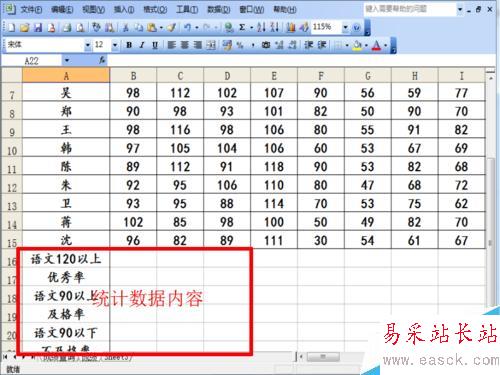Open the 格式(O) menu
This screenshot has height=375, width=500.
click(x=155, y=10)
